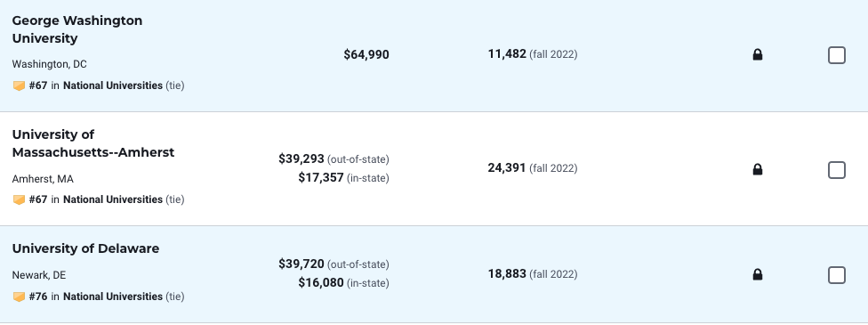Click the ranking badge icon under Amherst, MA
This screenshot has height=325, width=868.
pyautogui.click(x=19, y=199)
